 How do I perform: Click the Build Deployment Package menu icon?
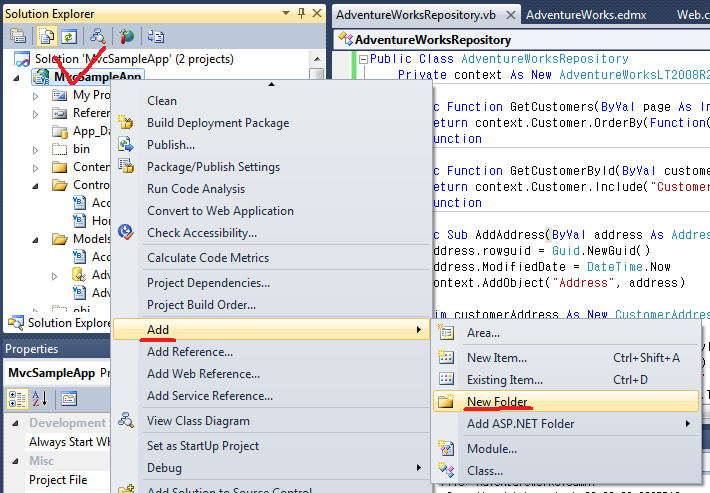click(126, 122)
